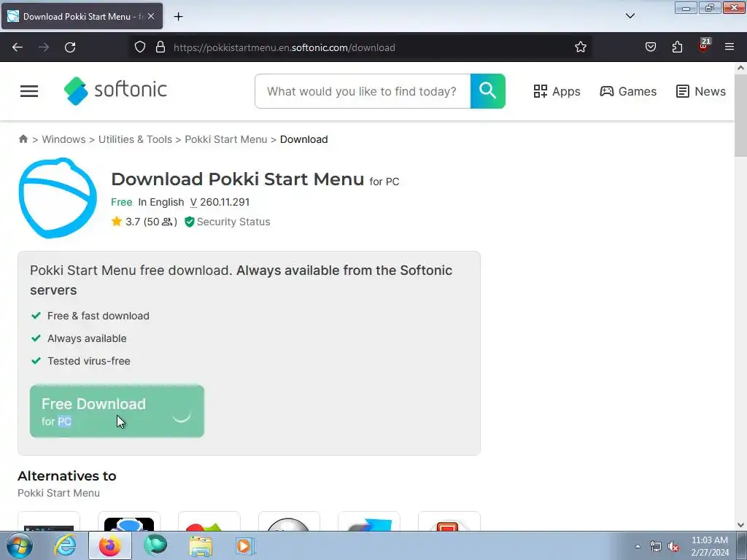Bookmark this page with the star icon
Image resolution: width=747 pixels, height=560 pixels.
(x=580, y=47)
